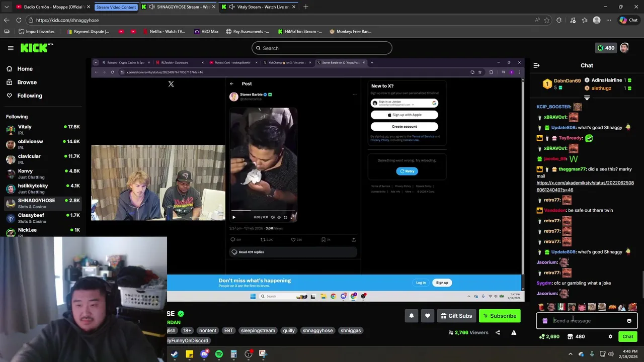
Task: Play the X post video in stream
Action: pos(233,217)
